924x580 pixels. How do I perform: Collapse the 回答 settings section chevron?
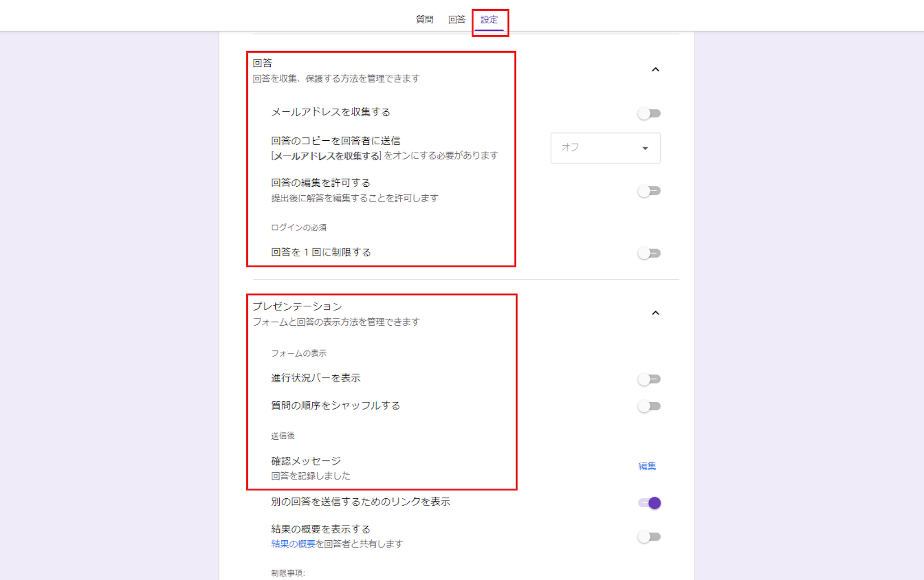[655, 69]
